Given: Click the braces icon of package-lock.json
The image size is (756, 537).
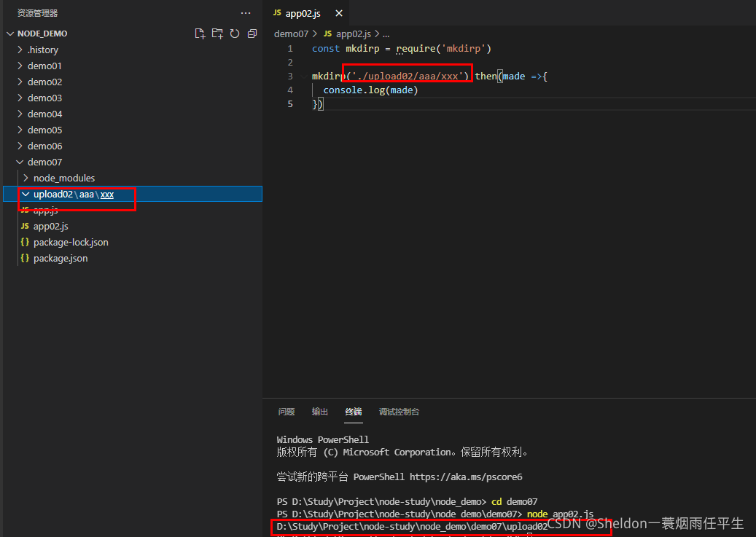Looking at the screenshot, I should click(x=25, y=242).
